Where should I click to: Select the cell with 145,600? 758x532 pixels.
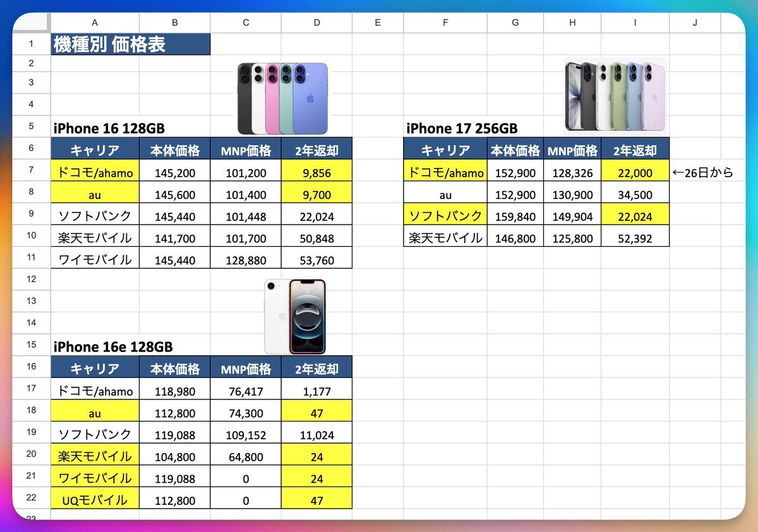pyautogui.click(x=175, y=192)
